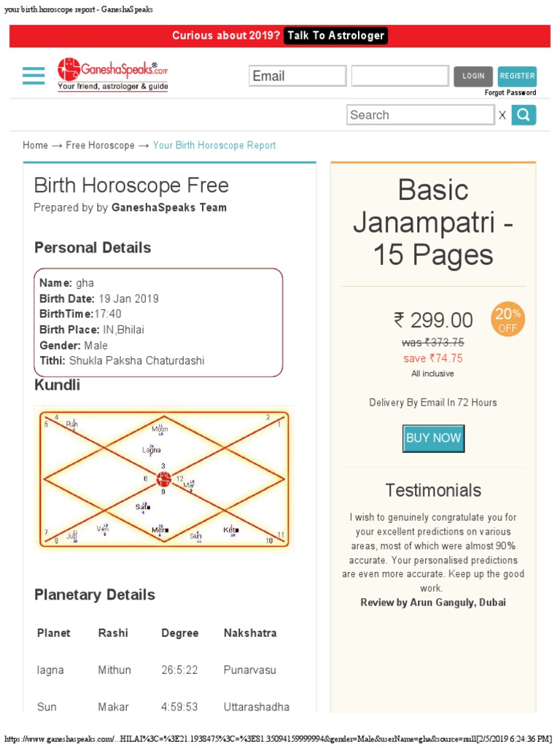The width and height of the screenshot is (560, 747).
Task: Click the BUY NOW button
Action: tap(433, 438)
